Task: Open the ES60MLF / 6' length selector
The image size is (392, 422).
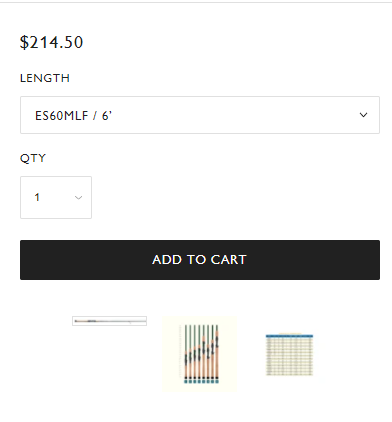Action: (x=200, y=115)
